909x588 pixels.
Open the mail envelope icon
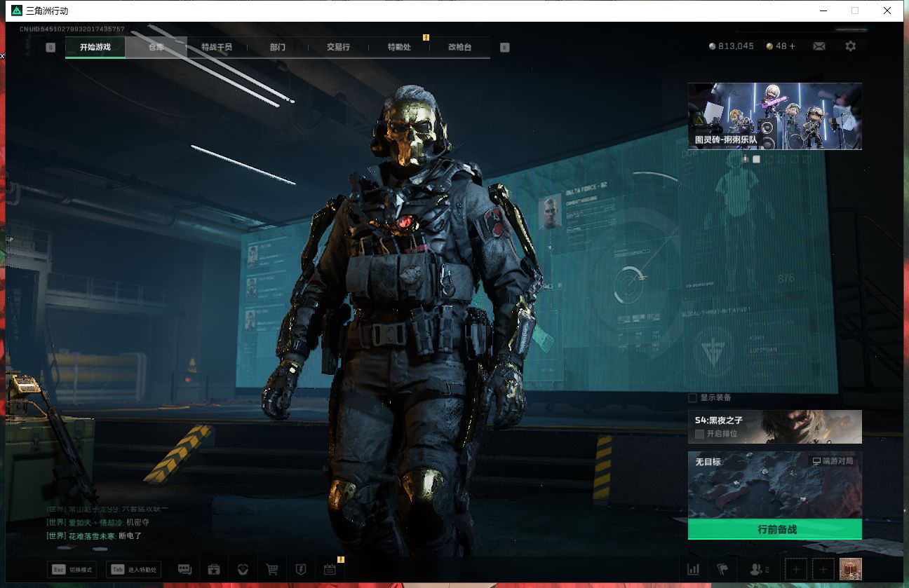coord(819,46)
